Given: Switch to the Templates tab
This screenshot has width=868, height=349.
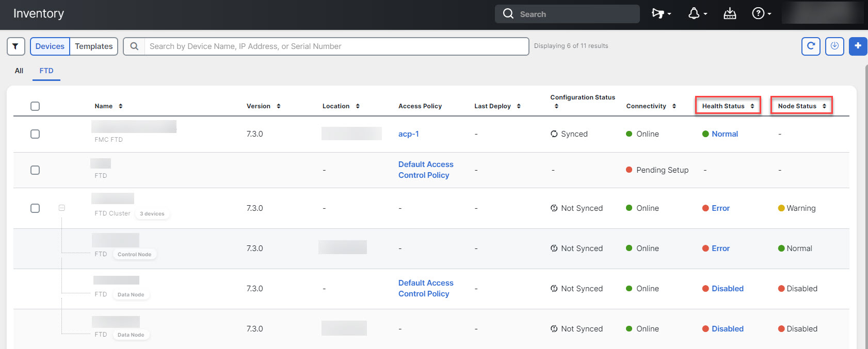Looking at the screenshot, I should (93, 46).
